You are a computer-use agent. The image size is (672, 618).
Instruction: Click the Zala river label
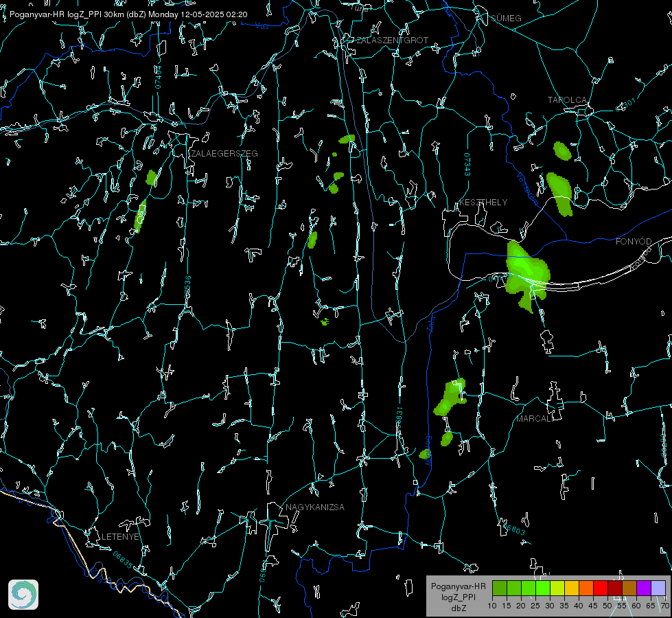pyautogui.click(x=431, y=323)
